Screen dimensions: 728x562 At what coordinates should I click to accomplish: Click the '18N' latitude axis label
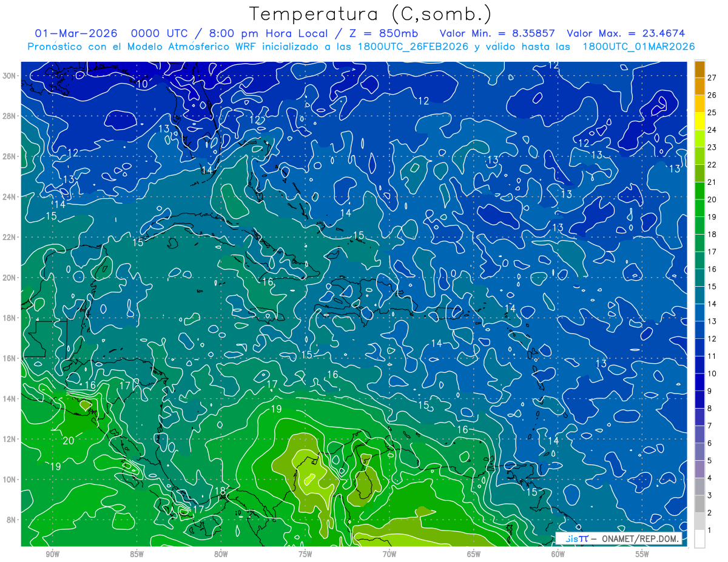(x=10, y=318)
